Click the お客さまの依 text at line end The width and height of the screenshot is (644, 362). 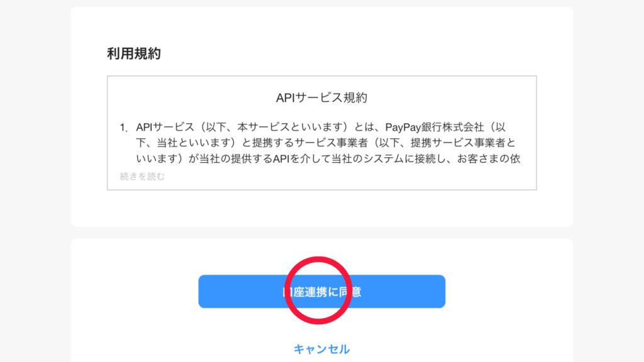click(x=489, y=158)
